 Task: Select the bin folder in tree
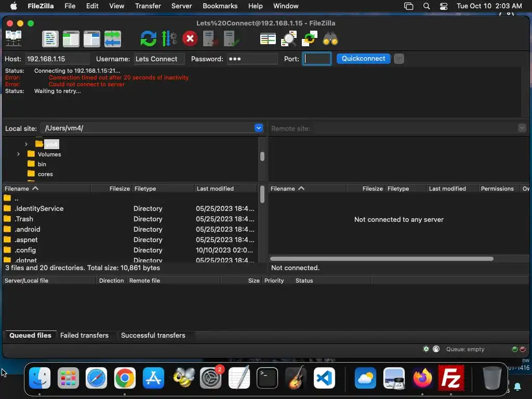pos(42,164)
